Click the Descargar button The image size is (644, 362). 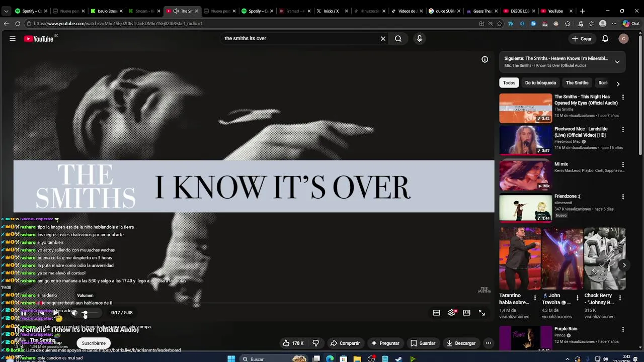point(460,343)
